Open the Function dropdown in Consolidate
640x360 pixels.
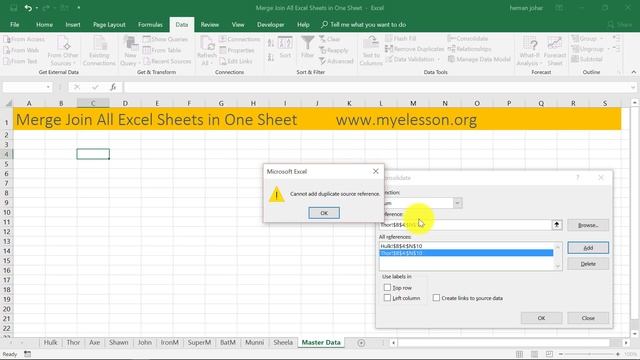(x=458, y=203)
